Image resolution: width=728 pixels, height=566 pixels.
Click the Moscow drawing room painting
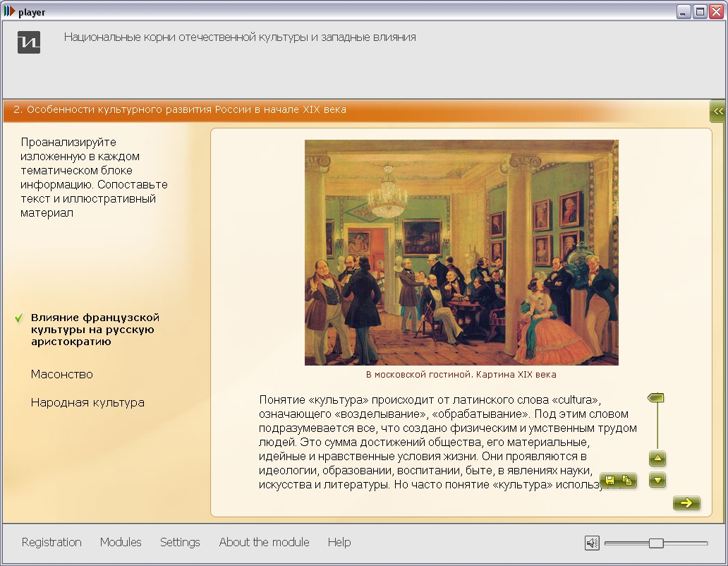(461, 253)
